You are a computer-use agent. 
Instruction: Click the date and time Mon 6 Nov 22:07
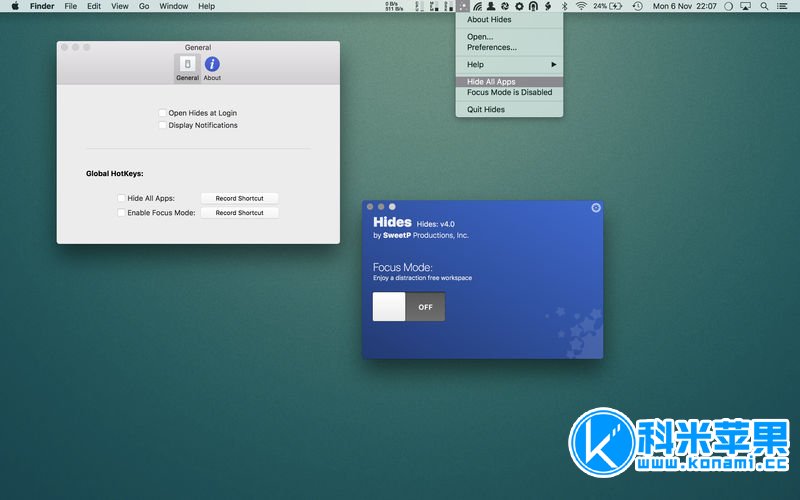(685, 6)
